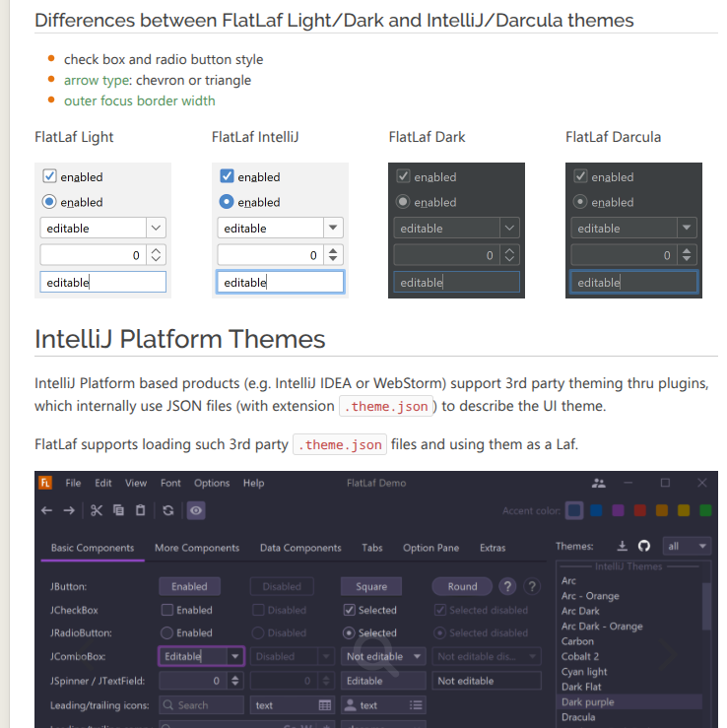Select the FlatLaf Darcula enabled radio button

pyautogui.click(x=580, y=202)
